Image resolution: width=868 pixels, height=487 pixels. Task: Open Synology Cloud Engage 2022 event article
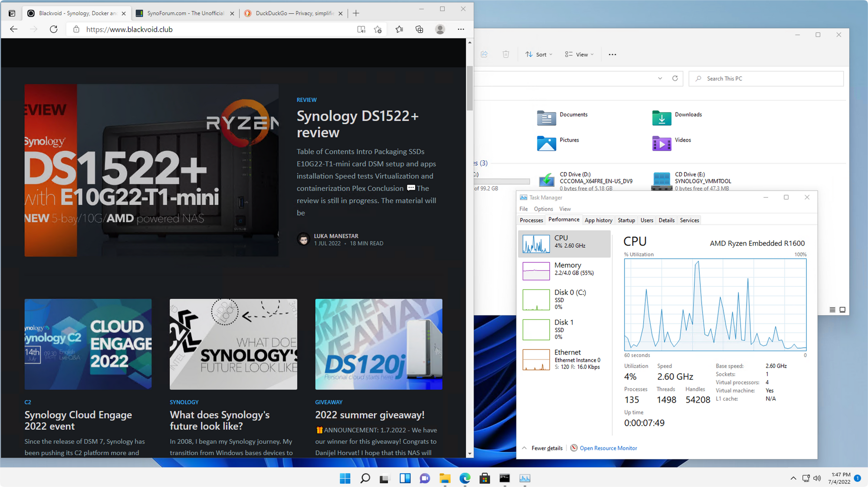[x=78, y=420]
